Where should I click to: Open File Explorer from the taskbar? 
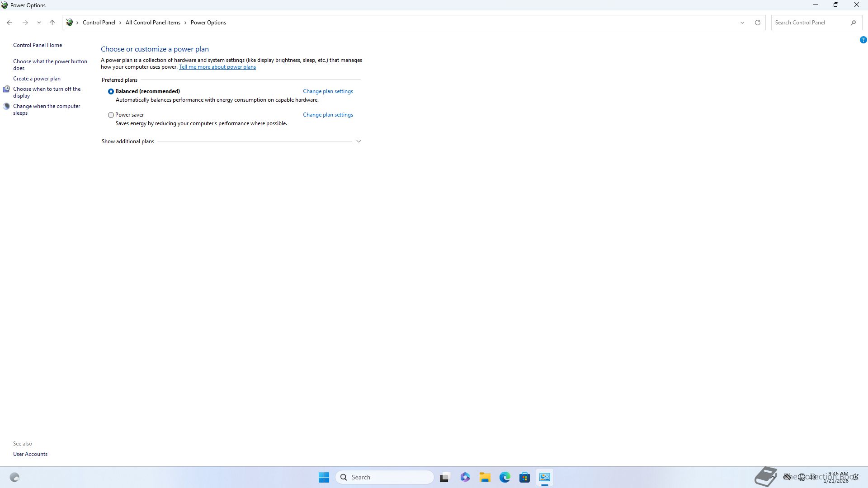pyautogui.click(x=485, y=477)
